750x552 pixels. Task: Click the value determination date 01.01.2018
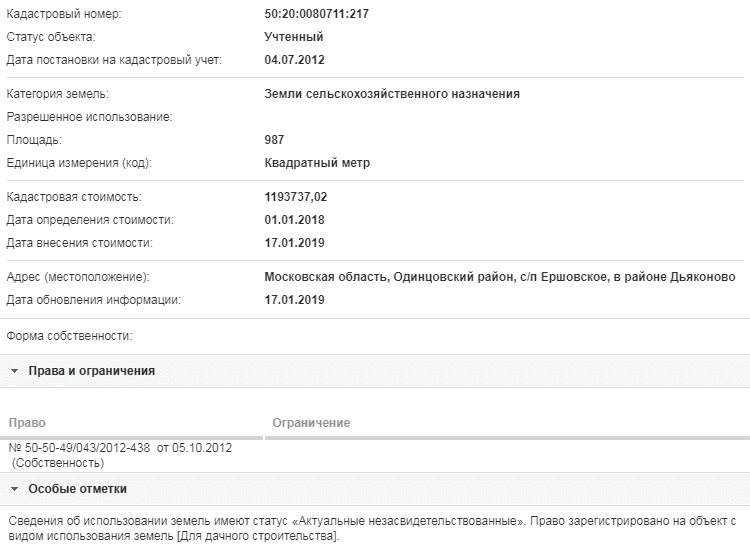tap(294, 220)
